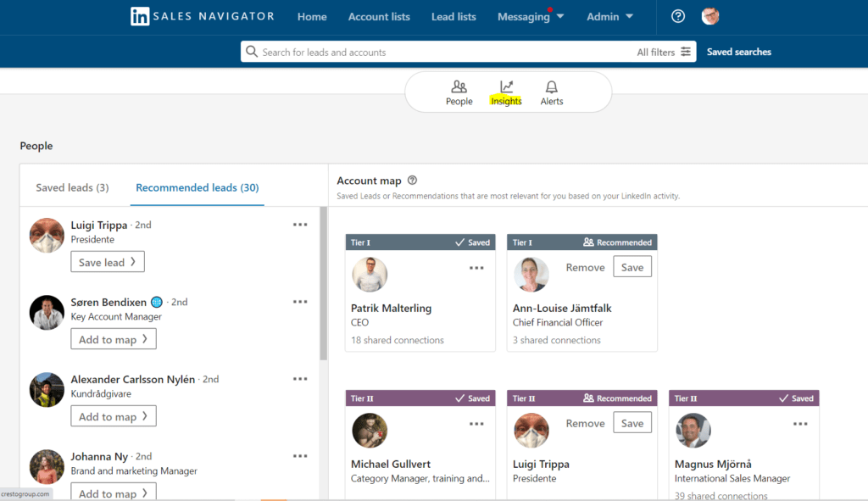Click 39 shared connections under Magnus Mjörnå
The height and width of the screenshot is (501, 868).
point(721,495)
